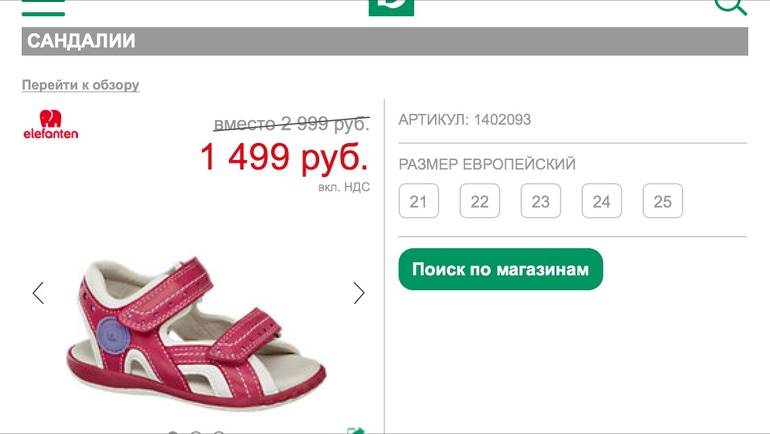Follow the Перейти к обзору link
Image resolution: width=770 pixels, height=434 pixels.
(81, 85)
